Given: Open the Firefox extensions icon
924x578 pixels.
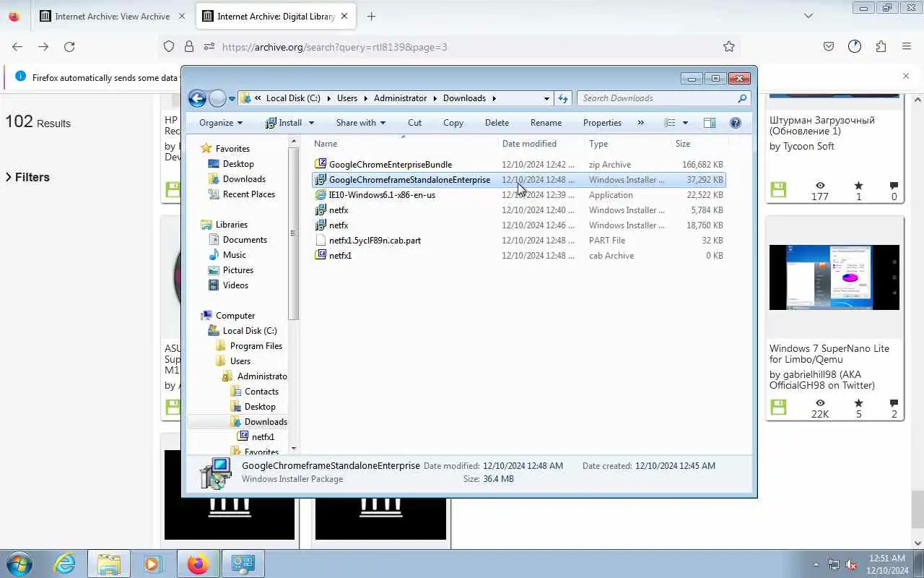Looking at the screenshot, I should tap(881, 46).
